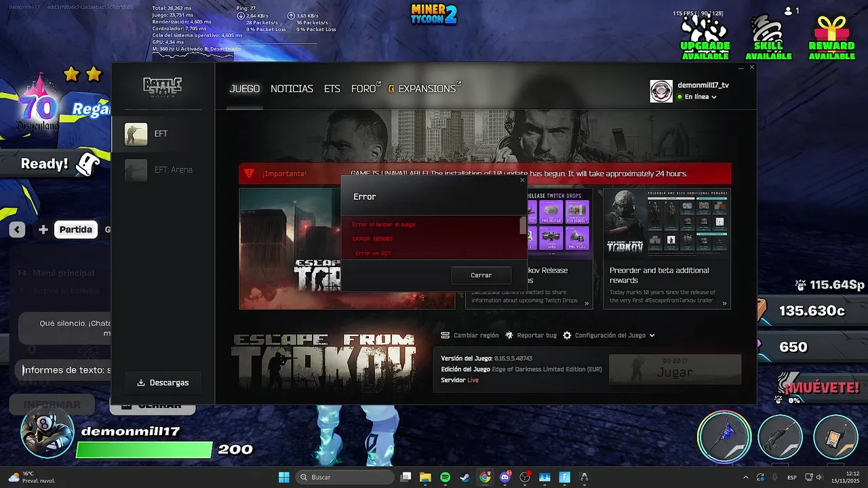
Task: Switch to the JUEGO tab
Action: click(x=245, y=89)
